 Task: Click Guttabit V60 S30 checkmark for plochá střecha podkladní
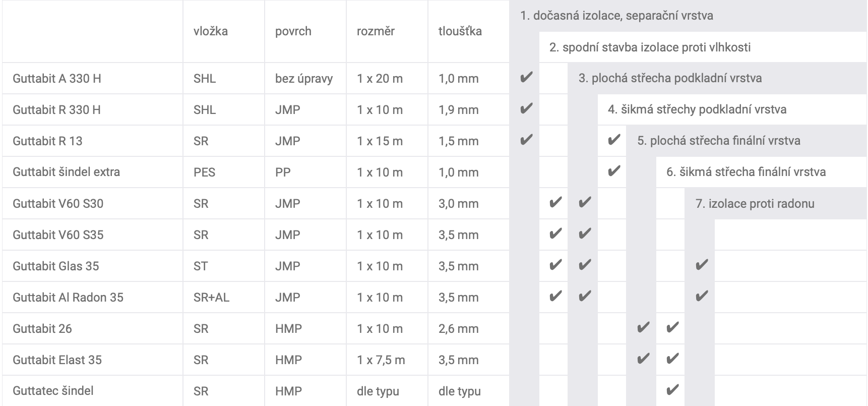[x=584, y=203]
